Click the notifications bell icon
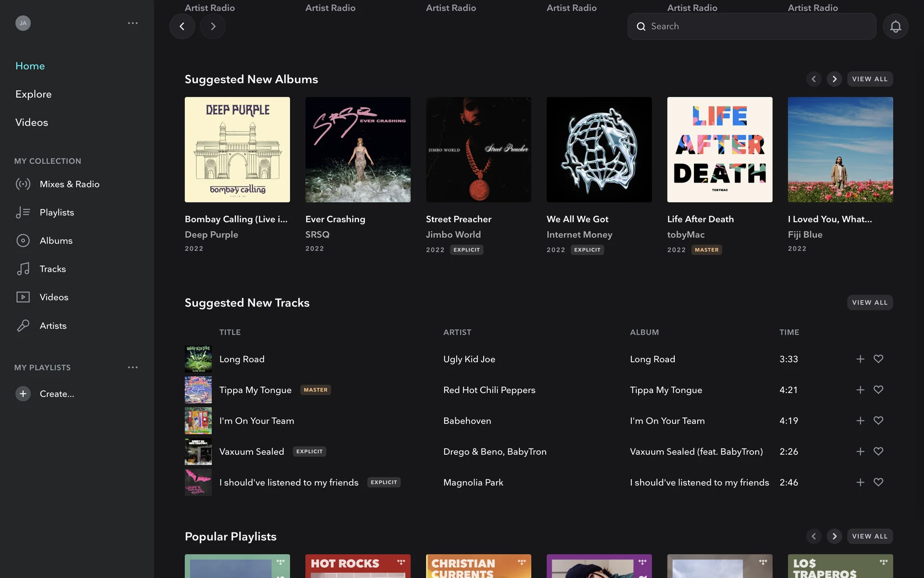Image resolution: width=924 pixels, height=578 pixels. point(895,26)
